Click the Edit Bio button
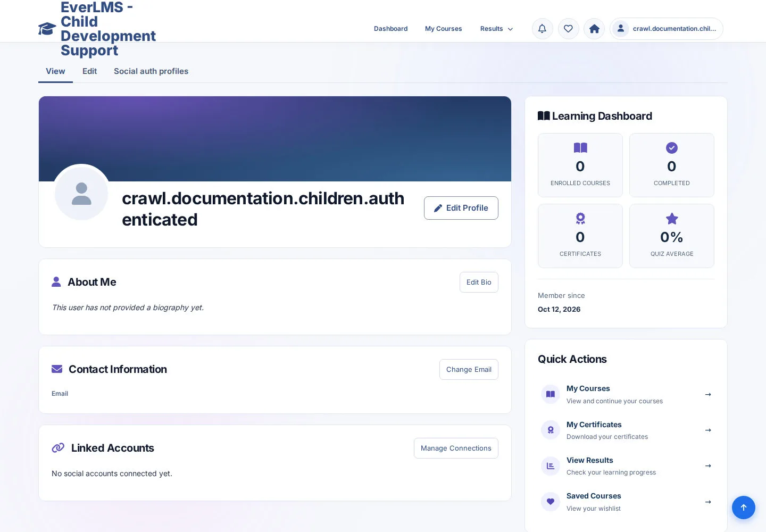The image size is (766, 532). click(x=479, y=282)
